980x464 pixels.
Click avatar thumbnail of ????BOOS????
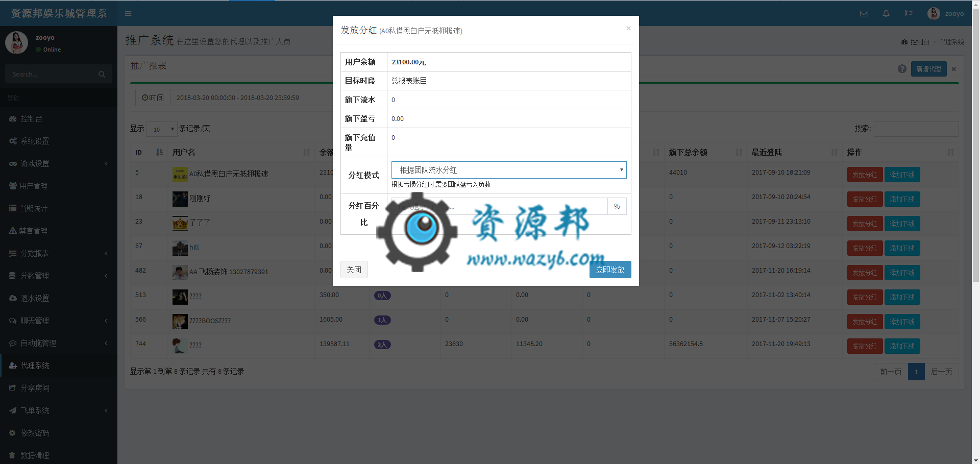point(180,321)
